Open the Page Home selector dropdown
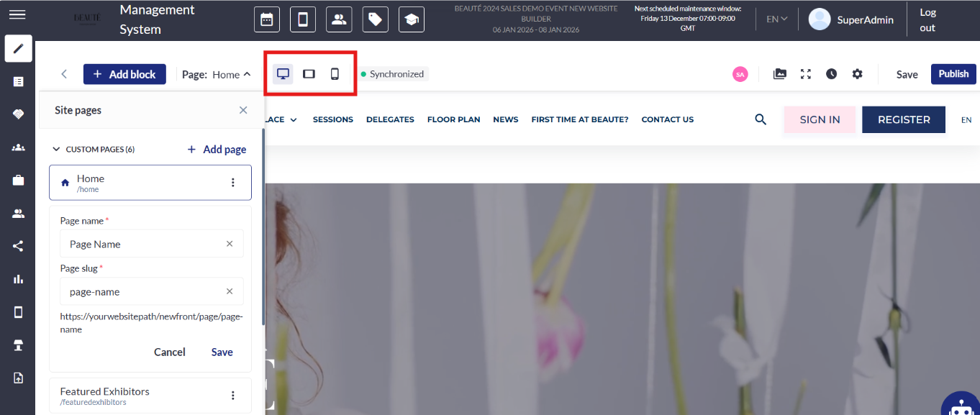This screenshot has height=415, width=980. 217,75
